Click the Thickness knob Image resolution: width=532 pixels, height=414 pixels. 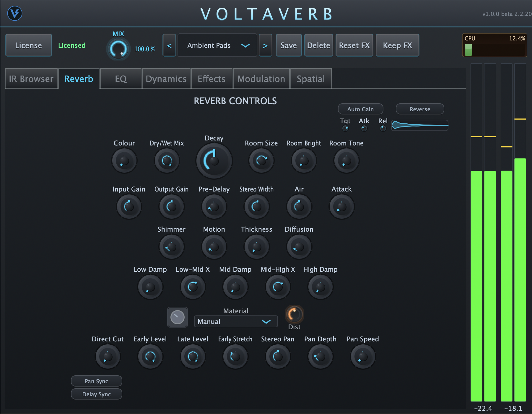257,247
